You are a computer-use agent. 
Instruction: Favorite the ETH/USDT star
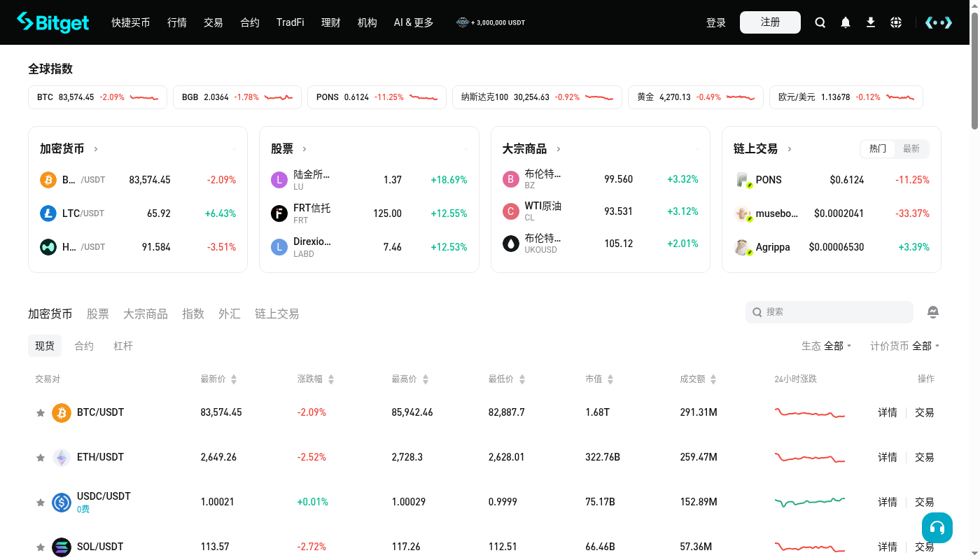coord(41,458)
